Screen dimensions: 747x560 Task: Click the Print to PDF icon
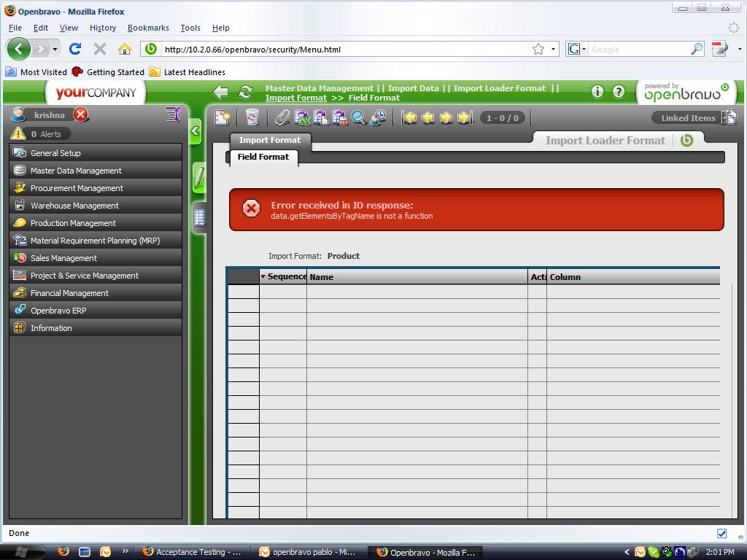pyautogui.click(x=340, y=117)
